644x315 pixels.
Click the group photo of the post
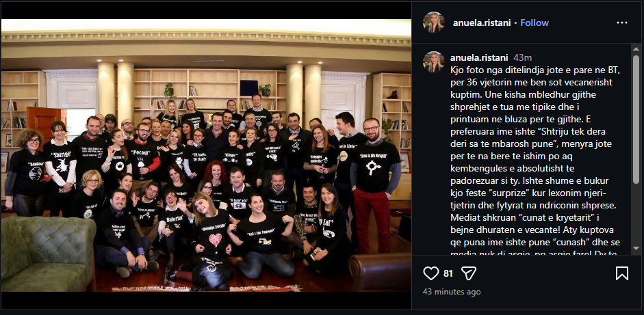[x=206, y=155]
